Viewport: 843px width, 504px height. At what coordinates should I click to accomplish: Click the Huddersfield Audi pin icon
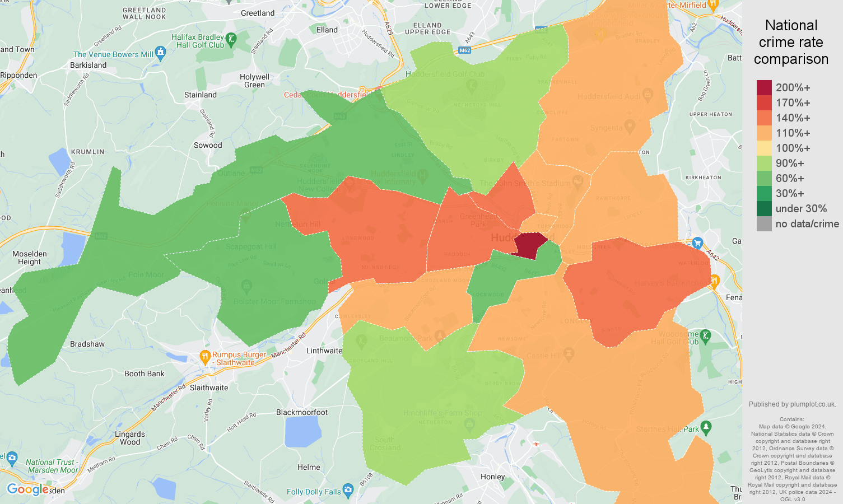648,94
